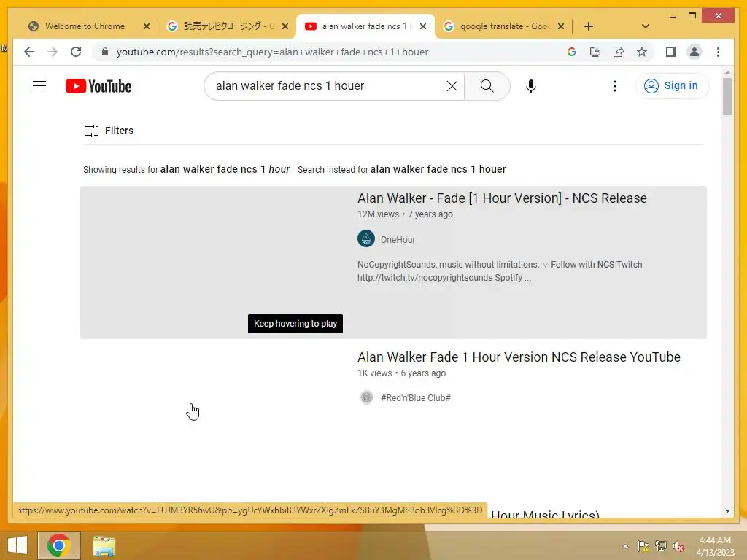Image resolution: width=747 pixels, height=560 pixels.
Task: Reload the YouTube results page
Action: pos(76,52)
